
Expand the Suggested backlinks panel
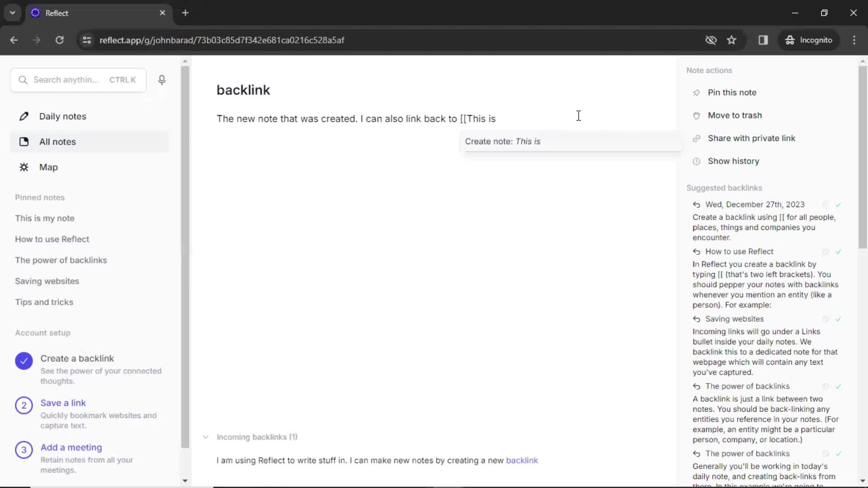click(724, 188)
